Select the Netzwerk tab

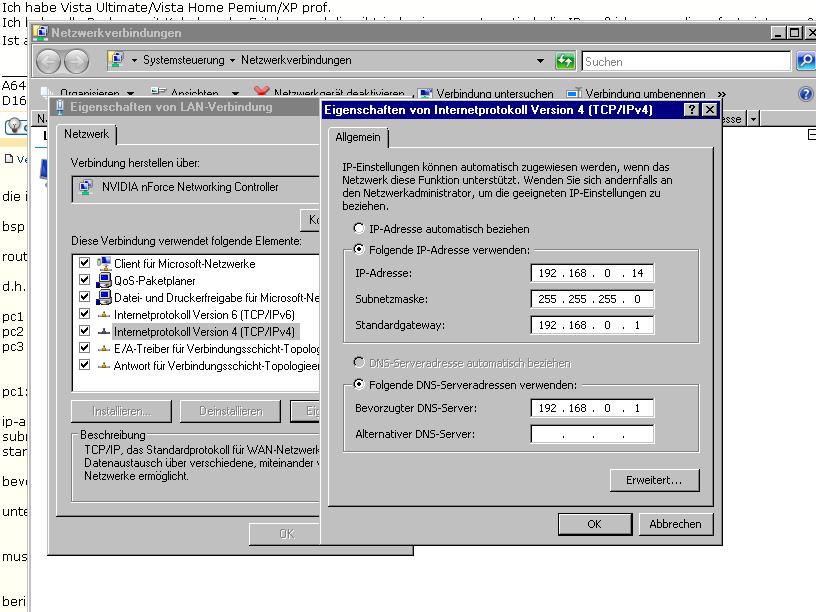coord(88,134)
